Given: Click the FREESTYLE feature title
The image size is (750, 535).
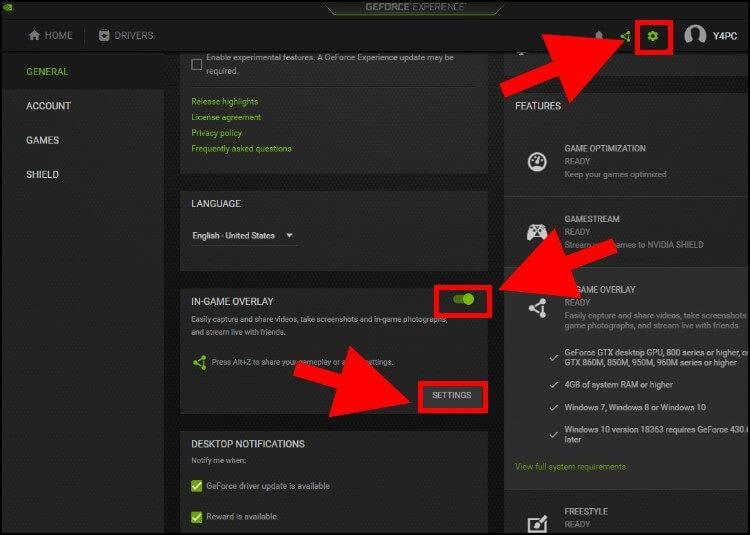Looking at the screenshot, I should (x=586, y=512).
